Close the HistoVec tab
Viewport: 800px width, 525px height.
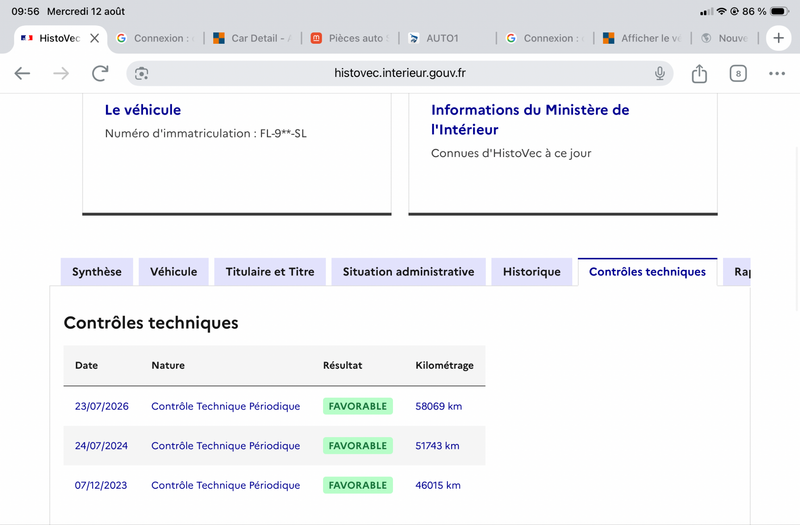(x=94, y=38)
